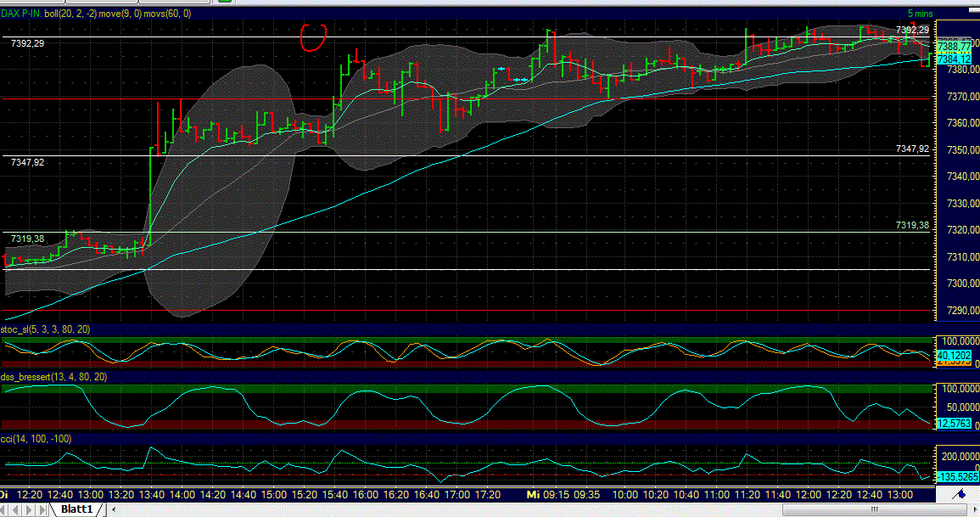Screen dimensions: 980x517
Task: Click the right arrow of the horizontal scrollbar
Action: point(974,508)
